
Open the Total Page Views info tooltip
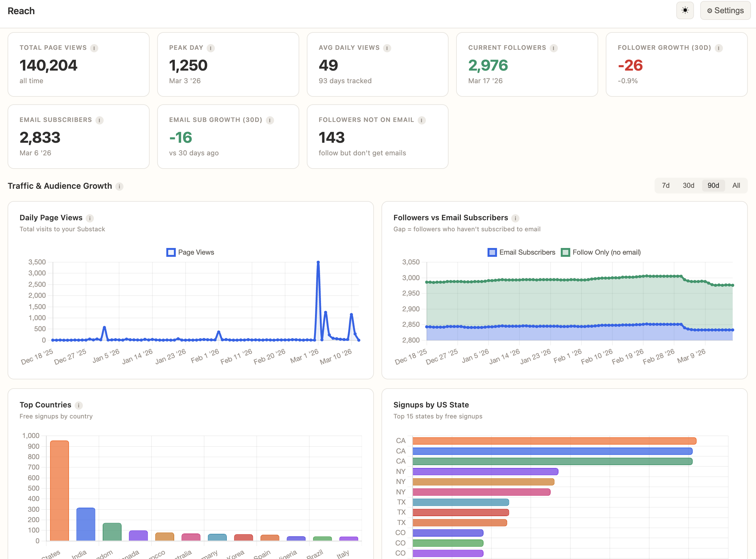(x=94, y=48)
